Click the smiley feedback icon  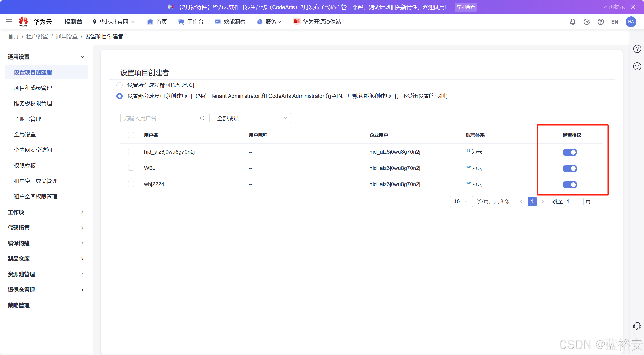coord(637,66)
